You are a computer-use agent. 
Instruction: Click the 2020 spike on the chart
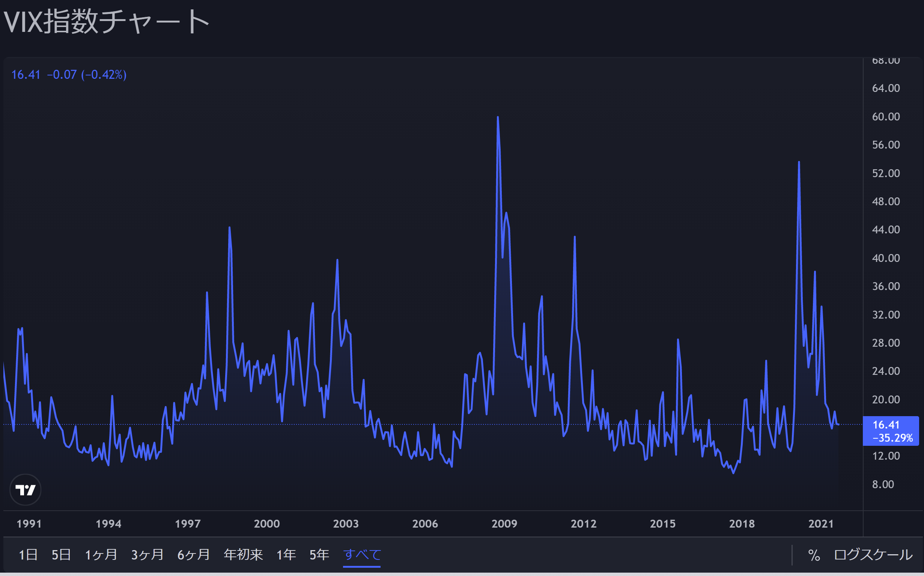click(x=799, y=162)
